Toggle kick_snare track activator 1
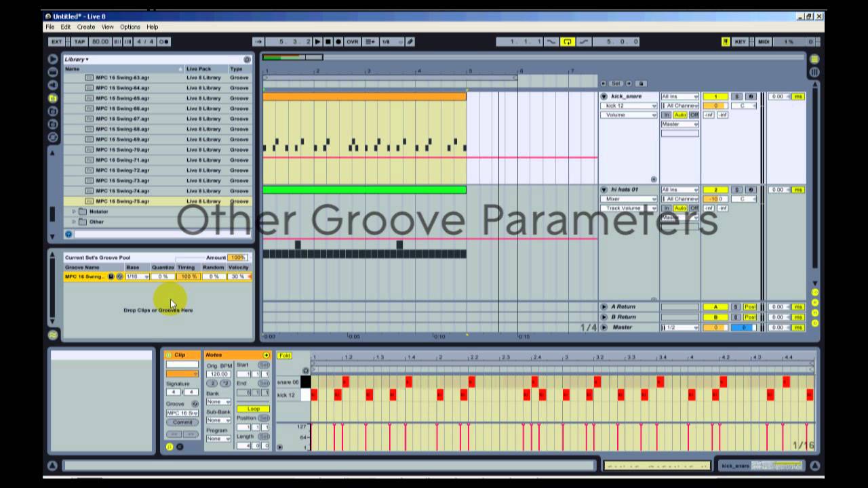868x488 pixels. point(715,97)
